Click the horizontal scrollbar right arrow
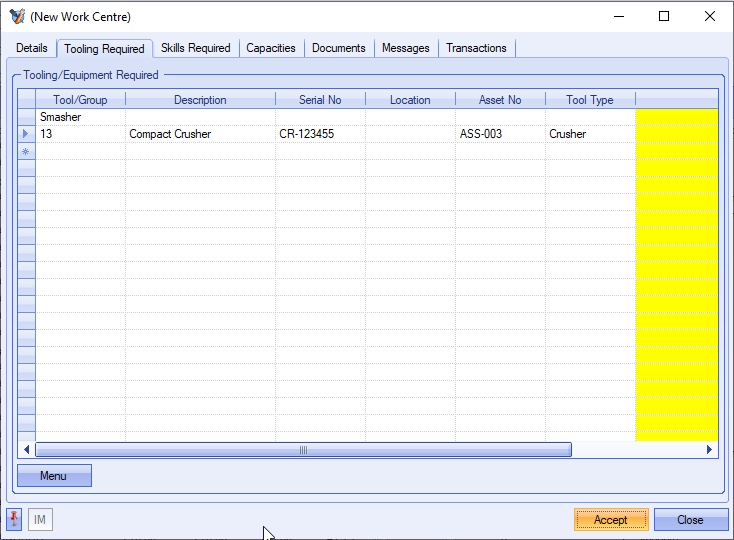The image size is (734, 540). click(709, 450)
